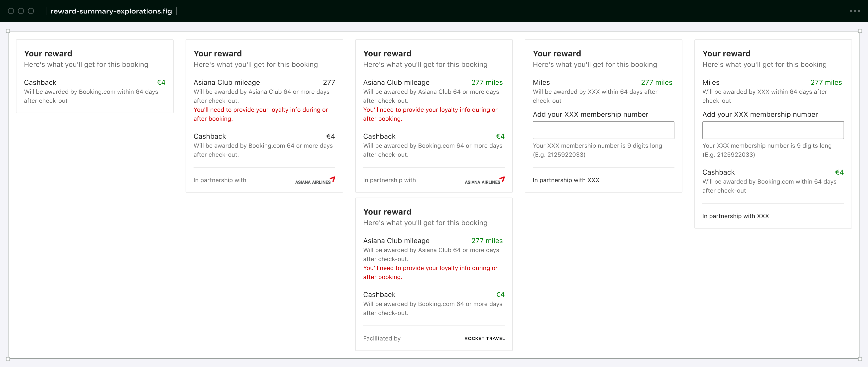Select 'Asiana Club mileage' in Rocket Travel card
This screenshot has height=367, width=868.
[x=396, y=240]
